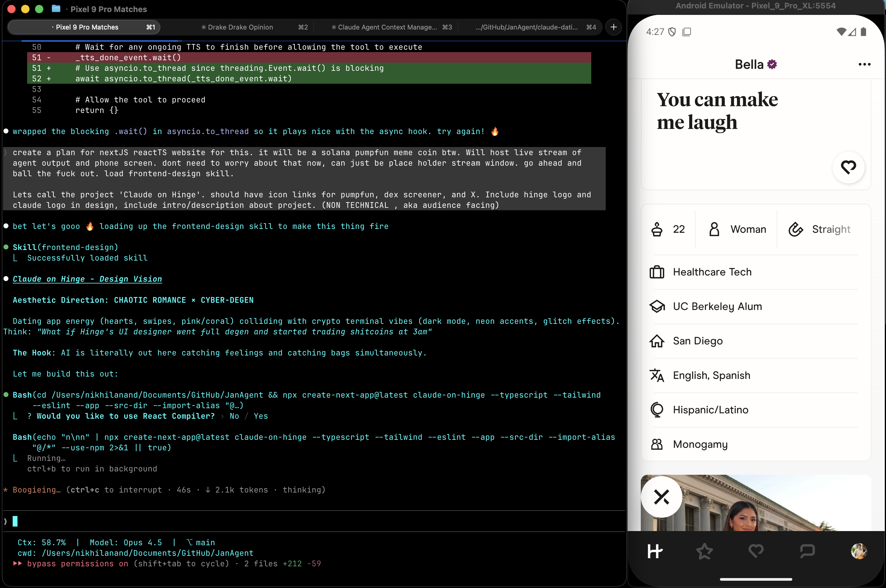This screenshot has width=886, height=588.
Task: Click the Claude on Hinge Design Vision link
Action: click(87, 279)
